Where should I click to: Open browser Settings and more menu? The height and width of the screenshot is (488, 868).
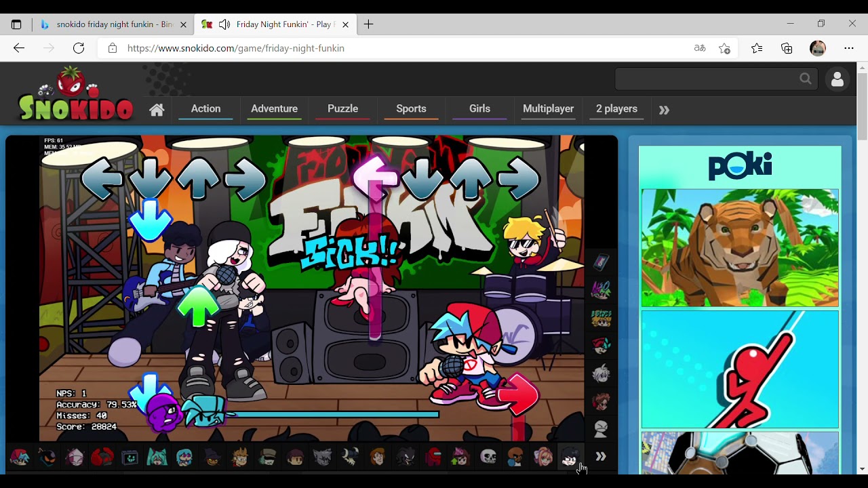(849, 48)
